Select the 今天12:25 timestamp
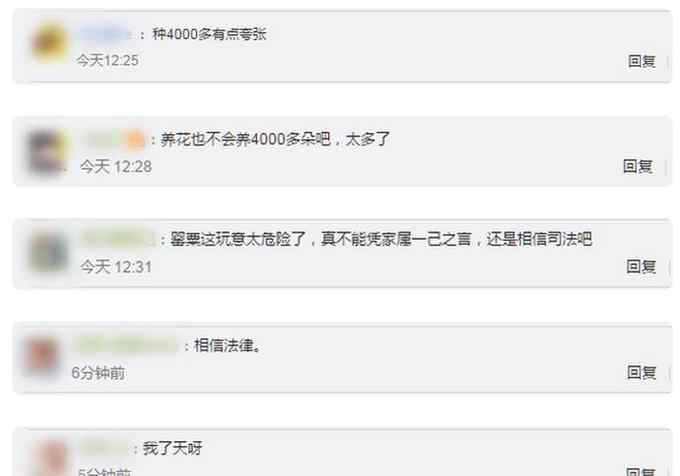 click(108, 60)
